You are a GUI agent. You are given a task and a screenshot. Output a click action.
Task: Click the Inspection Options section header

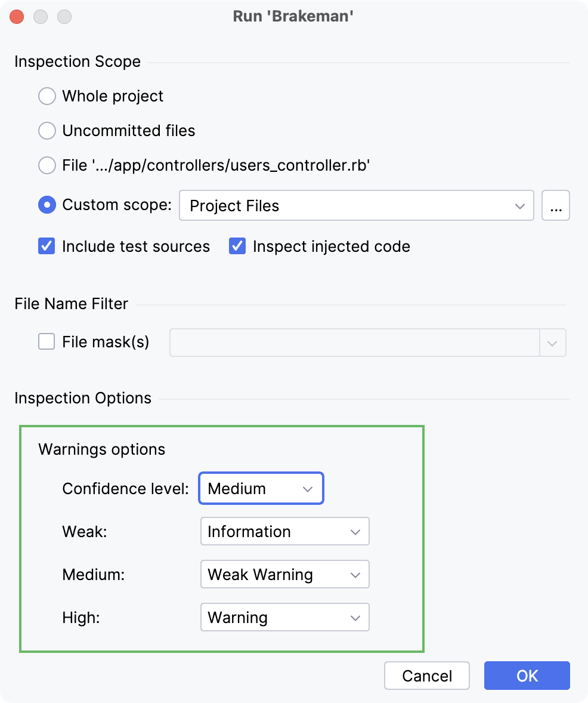83,398
